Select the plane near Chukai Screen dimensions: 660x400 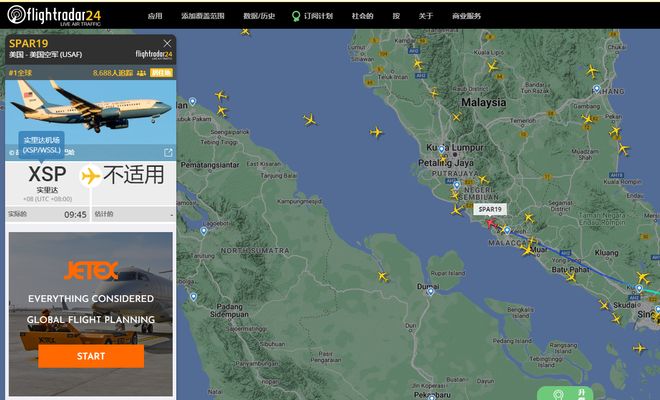coord(592,71)
